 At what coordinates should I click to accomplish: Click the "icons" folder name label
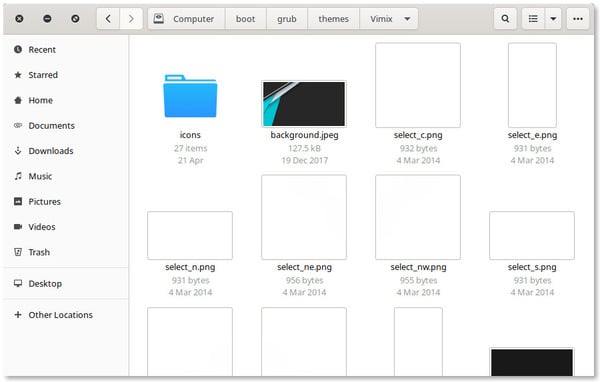tap(190, 135)
